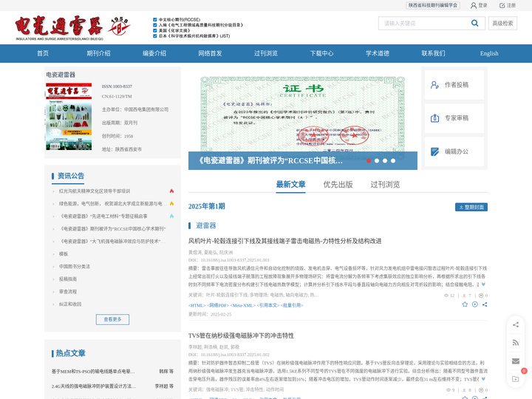Open the floating folder icon with badge

516,379
